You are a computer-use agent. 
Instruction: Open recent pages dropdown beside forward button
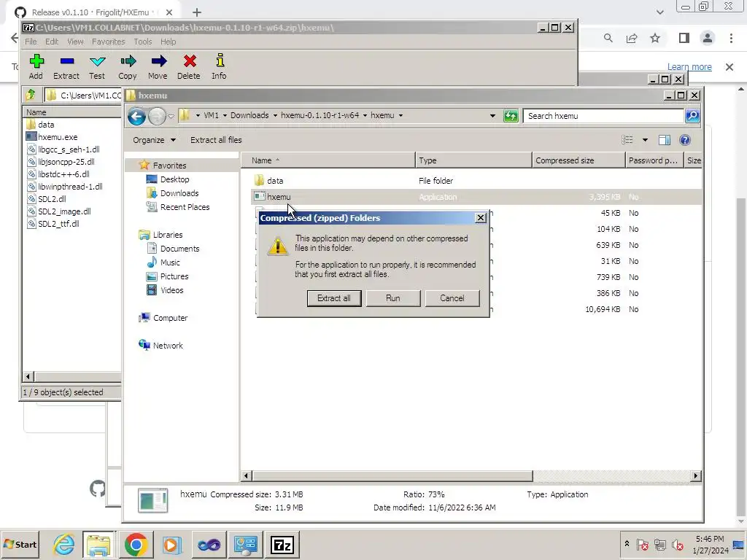point(171,116)
